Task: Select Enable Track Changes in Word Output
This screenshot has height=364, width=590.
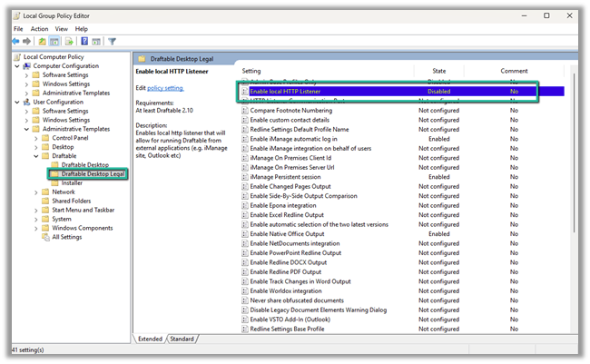Action: point(300,281)
